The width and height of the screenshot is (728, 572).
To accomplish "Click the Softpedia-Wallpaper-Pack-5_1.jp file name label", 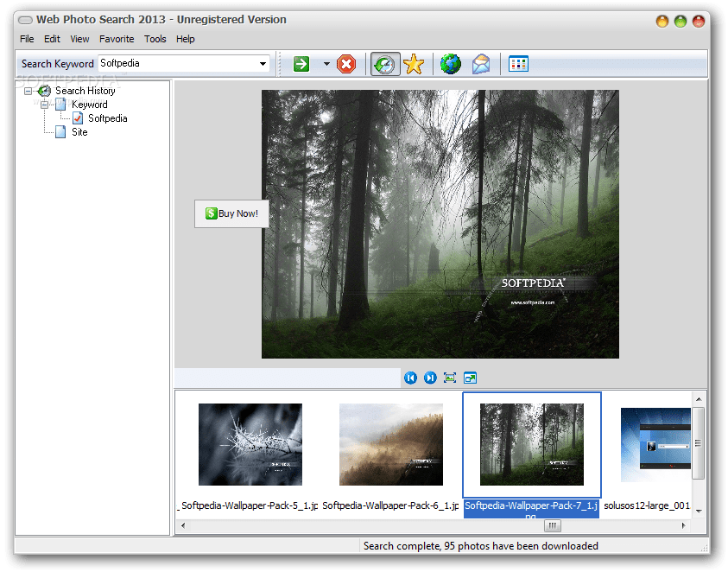I will point(249,505).
